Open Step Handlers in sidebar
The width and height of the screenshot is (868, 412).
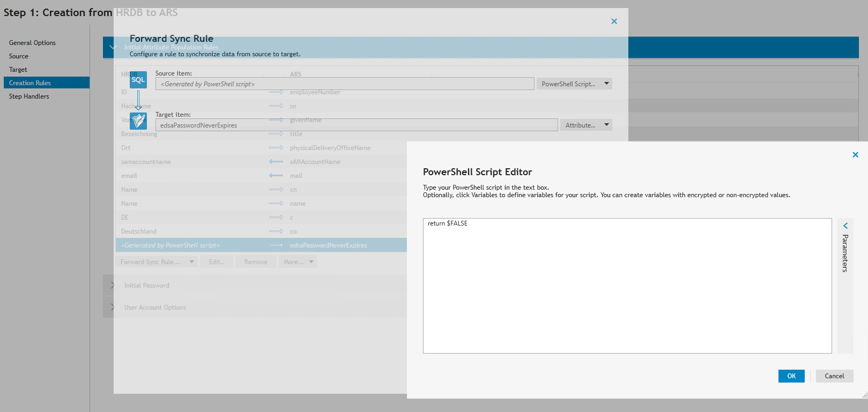click(x=29, y=96)
